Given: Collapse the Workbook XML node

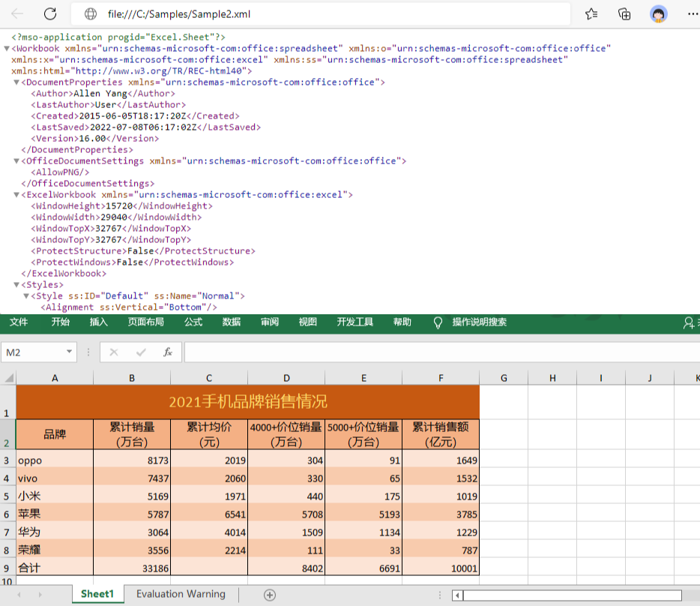Looking at the screenshot, I should click(7, 48).
